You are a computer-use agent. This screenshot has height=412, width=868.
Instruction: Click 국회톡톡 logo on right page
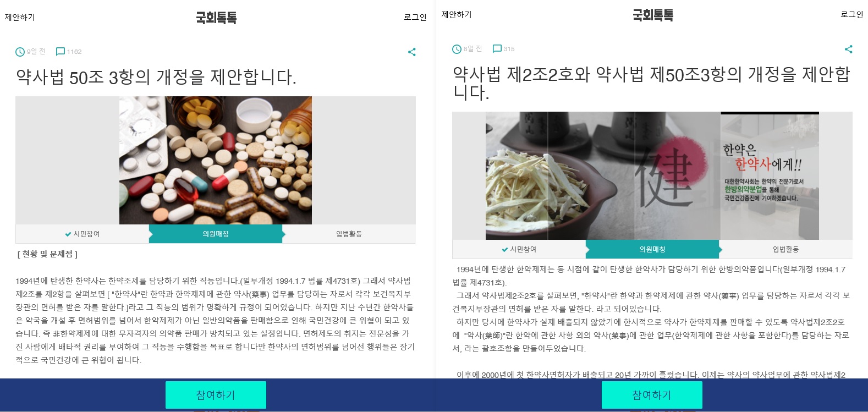(x=653, y=15)
